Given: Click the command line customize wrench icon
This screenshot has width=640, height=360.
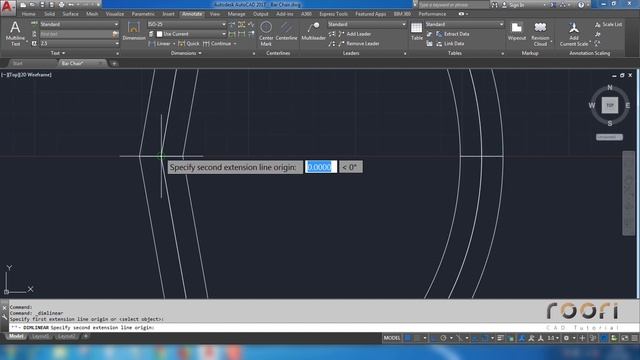Looking at the screenshot, I should 4,317.
